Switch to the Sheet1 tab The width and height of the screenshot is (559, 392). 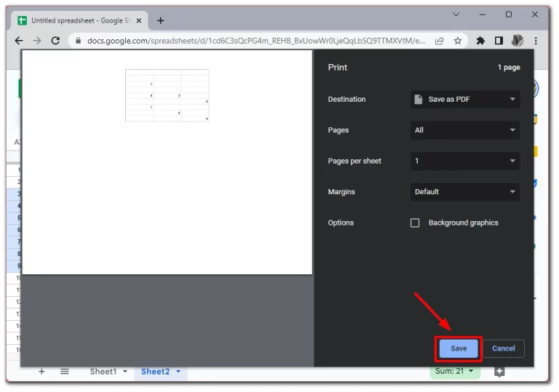point(103,372)
